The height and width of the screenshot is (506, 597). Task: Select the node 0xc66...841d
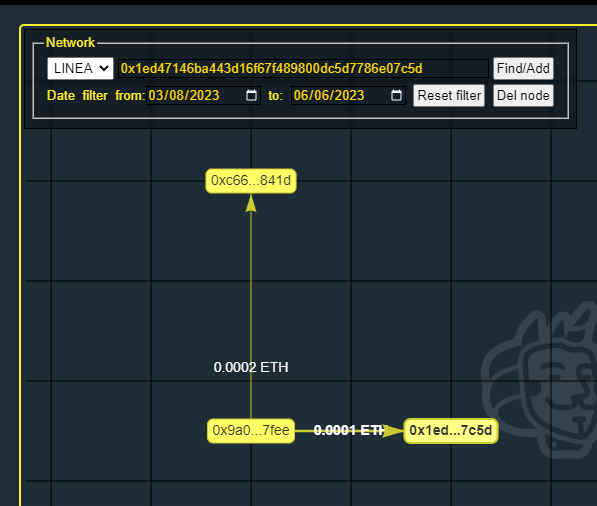251,181
